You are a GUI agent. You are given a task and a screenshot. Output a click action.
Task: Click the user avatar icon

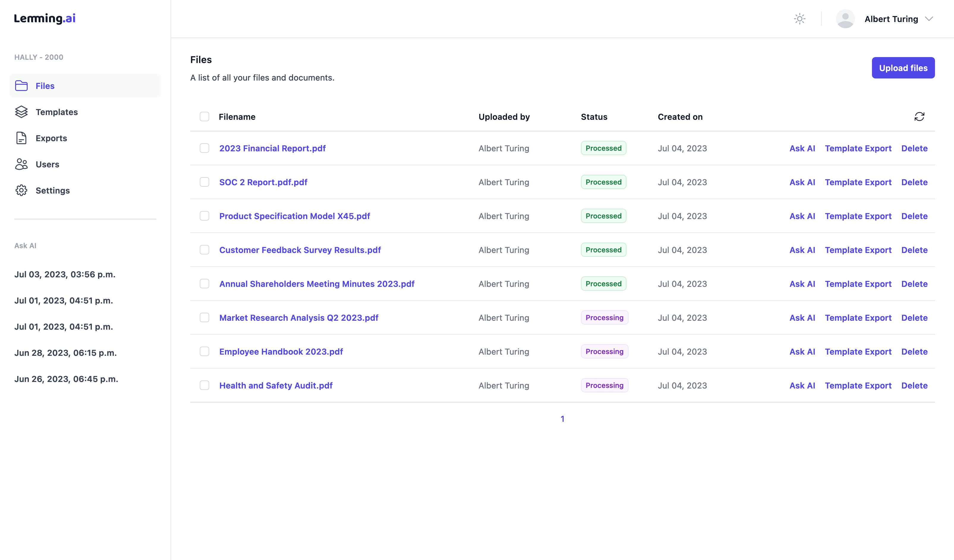tap(845, 19)
